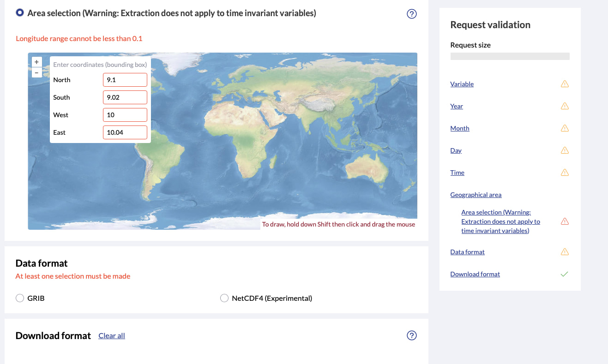Click the 'Enter coordinates (bounding box)' label
The height and width of the screenshot is (364, 608).
[100, 65]
